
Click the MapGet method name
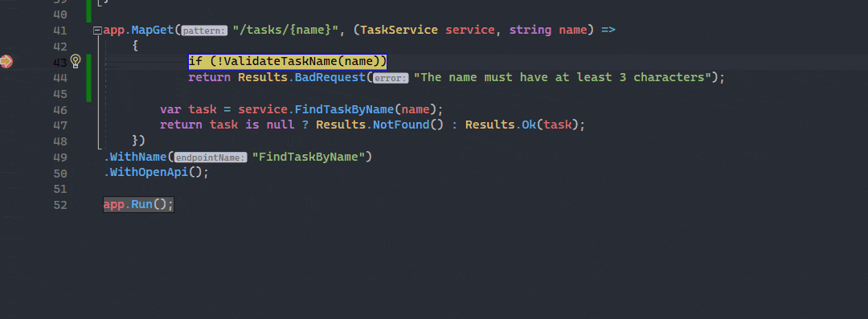click(152, 30)
